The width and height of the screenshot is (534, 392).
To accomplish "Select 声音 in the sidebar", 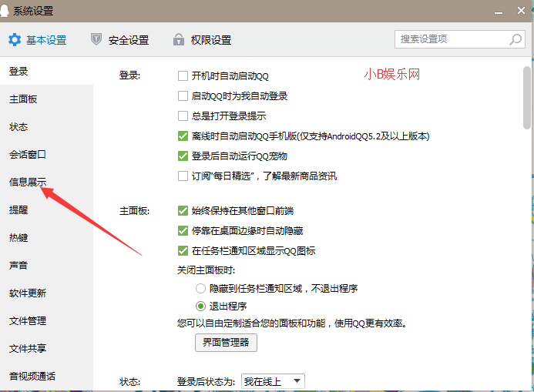I will tap(46, 266).
